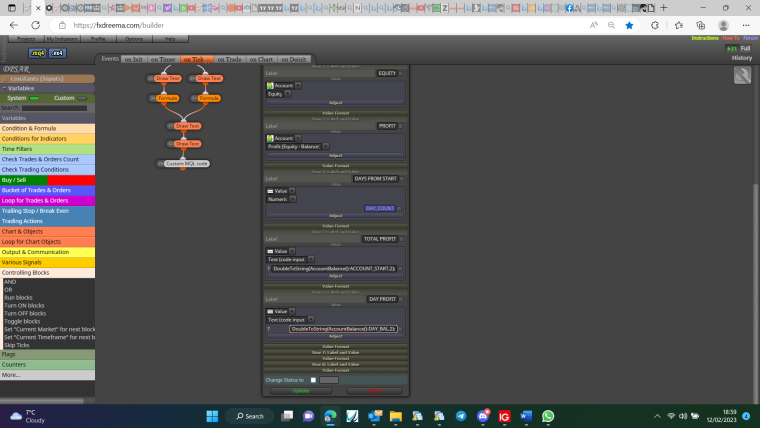This screenshot has width=760, height=428.
Task: Open Text (code input) dropdown in DAY PROFIT row
Action: (x=311, y=320)
